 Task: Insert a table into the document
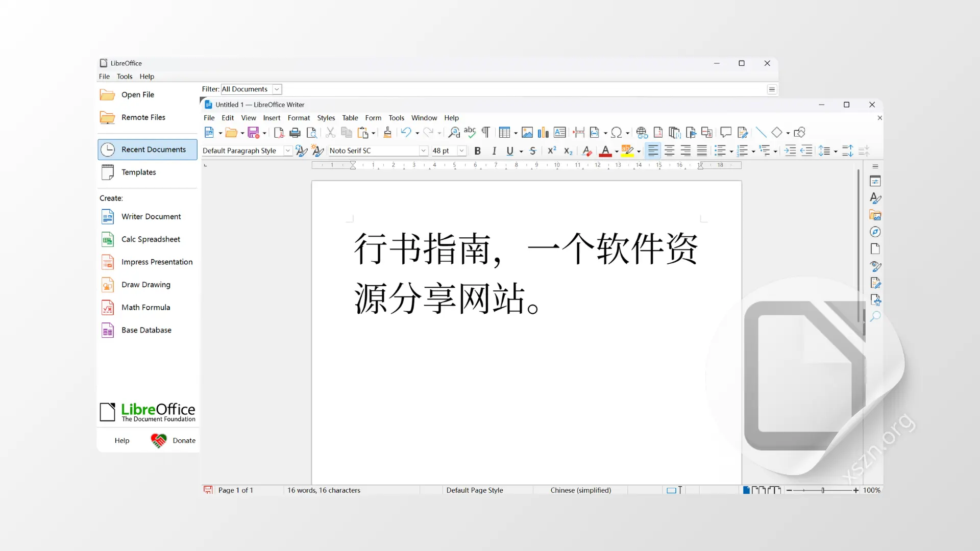pyautogui.click(x=505, y=132)
